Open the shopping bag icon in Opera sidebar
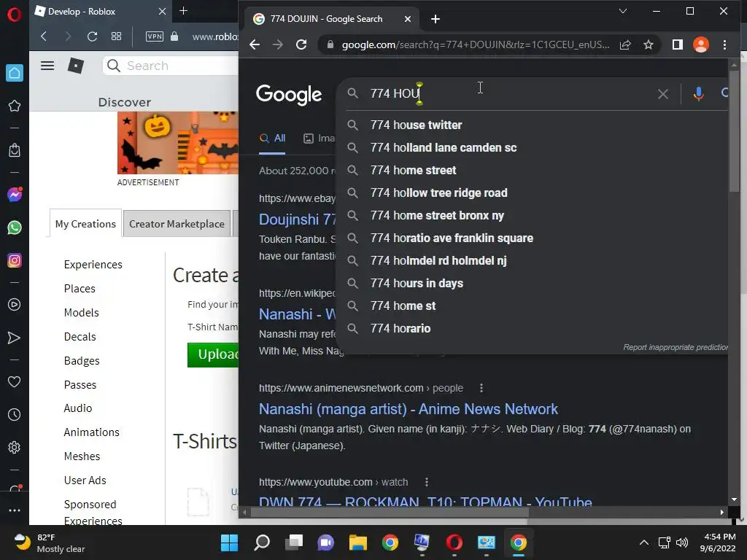The width and height of the screenshot is (747, 560). click(x=15, y=150)
